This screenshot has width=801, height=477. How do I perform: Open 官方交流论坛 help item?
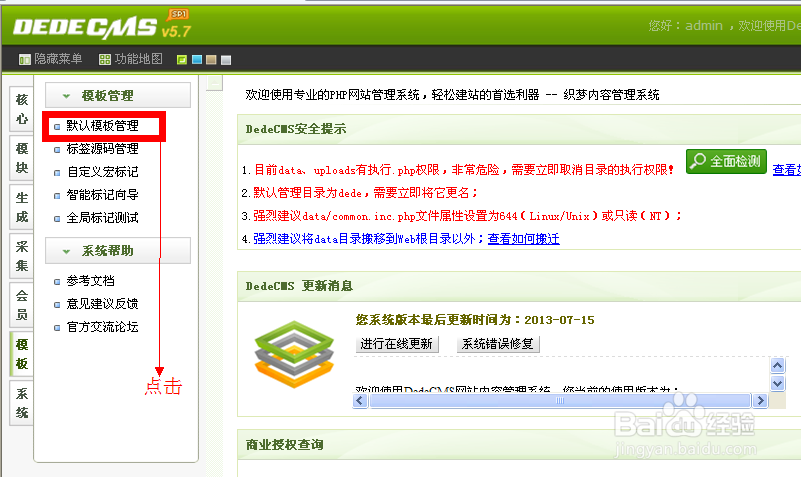tap(102, 327)
